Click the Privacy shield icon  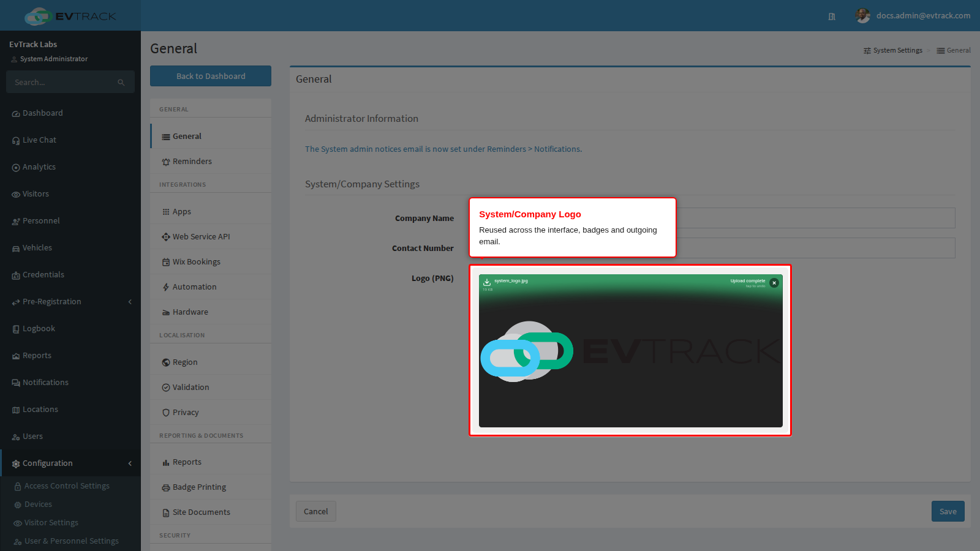(166, 413)
